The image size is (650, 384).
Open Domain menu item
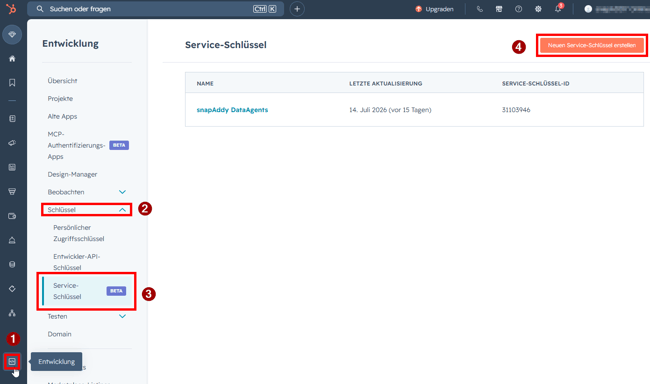59,334
